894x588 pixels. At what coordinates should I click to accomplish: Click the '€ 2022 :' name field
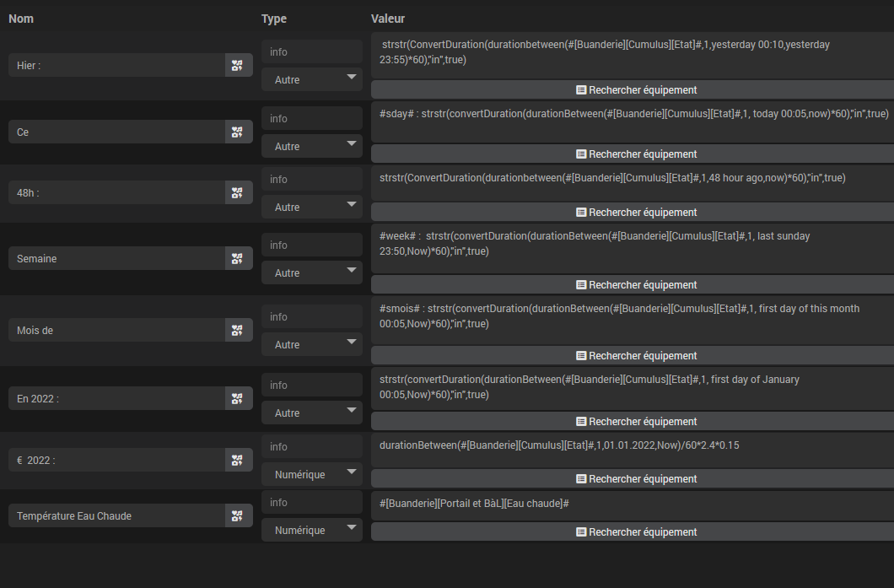pyautogui.click(x=117, y=461)
